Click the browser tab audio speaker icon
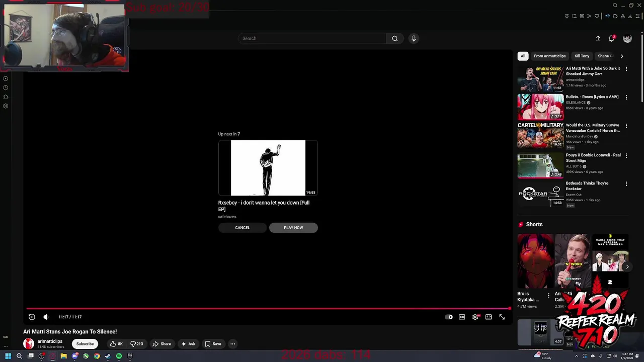This screenshot has width=644, height=362. point(607,16)
